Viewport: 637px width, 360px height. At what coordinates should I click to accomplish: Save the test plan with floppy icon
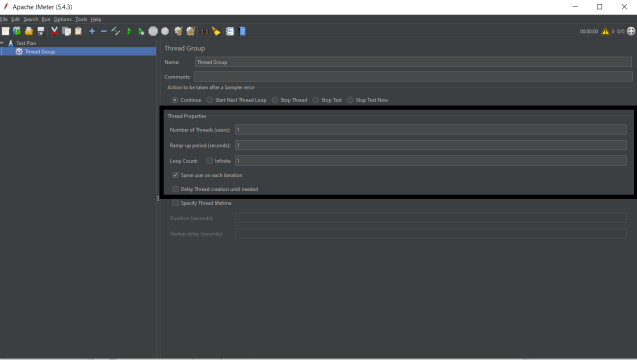tap(41, 31)
